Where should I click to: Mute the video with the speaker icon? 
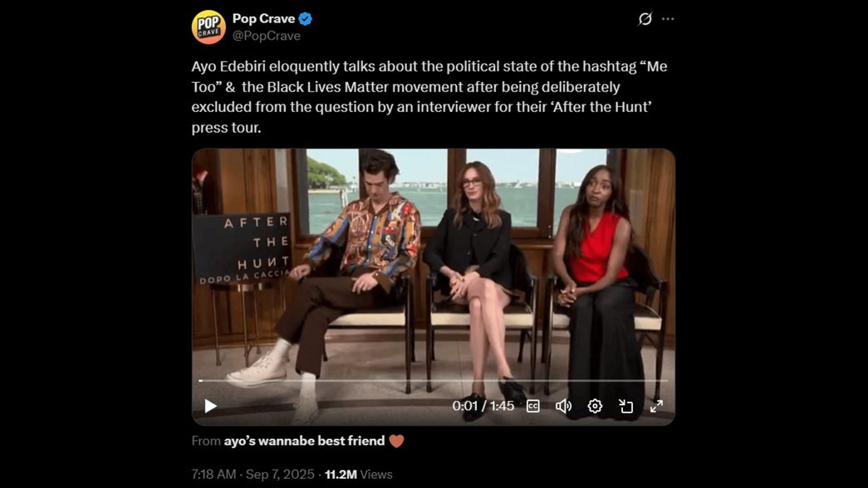(x=563, y=406)
